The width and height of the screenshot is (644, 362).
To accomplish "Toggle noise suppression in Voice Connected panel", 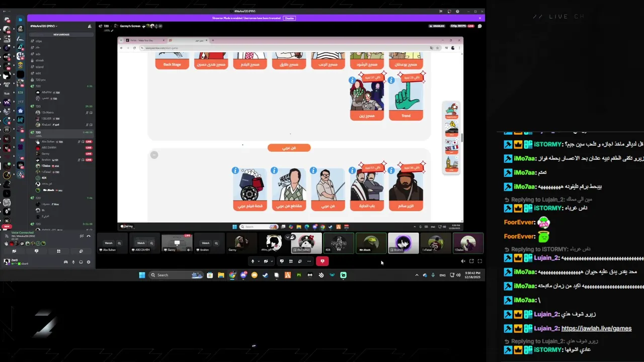I will click(82, 236).
